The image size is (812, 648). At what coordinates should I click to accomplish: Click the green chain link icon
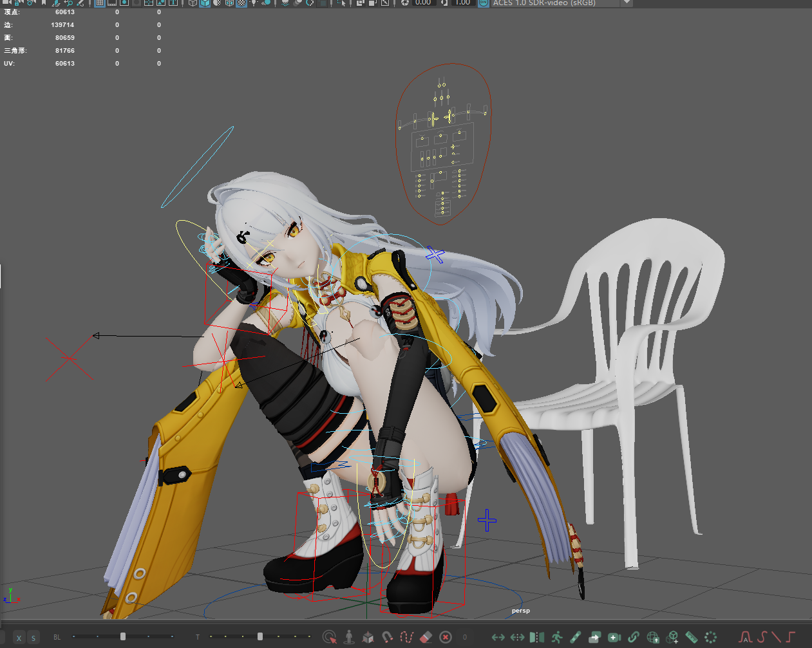click(634, 637)
